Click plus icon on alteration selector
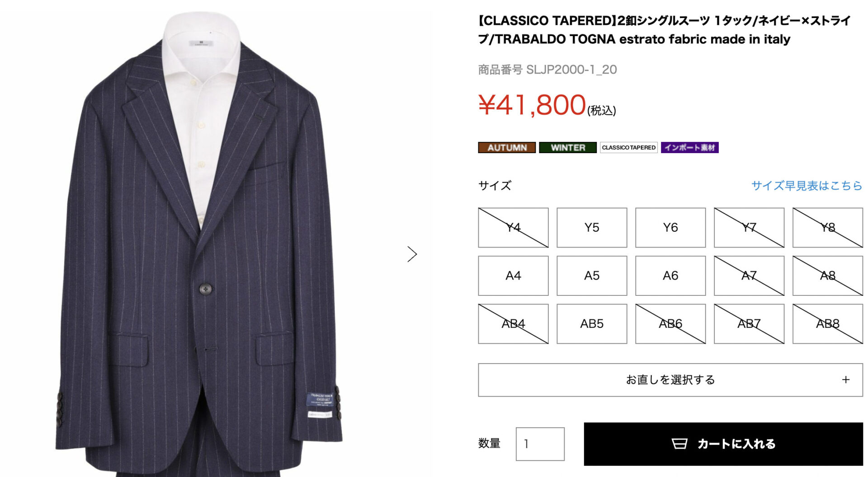 [845, 380]
